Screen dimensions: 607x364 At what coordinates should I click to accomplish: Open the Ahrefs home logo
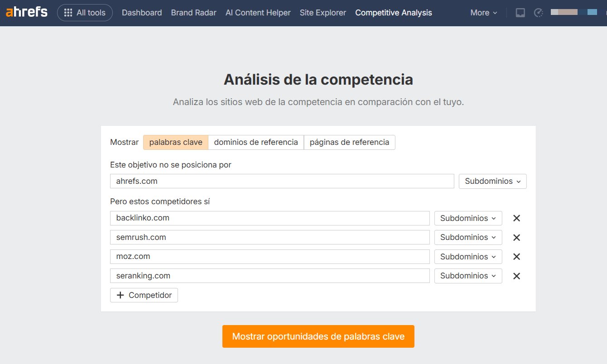(26, 12)
